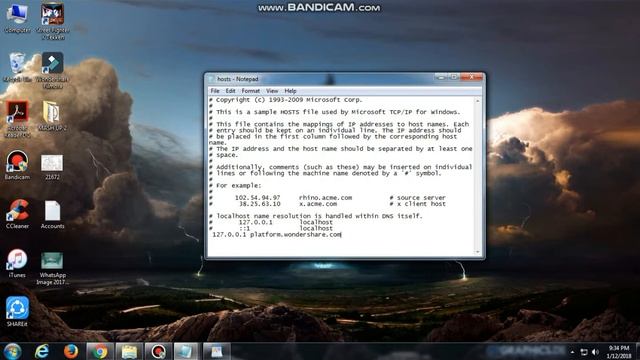Click the rhino.acme.com example entry
Viewport: 640px width, 360px height.
coord(325,198)
